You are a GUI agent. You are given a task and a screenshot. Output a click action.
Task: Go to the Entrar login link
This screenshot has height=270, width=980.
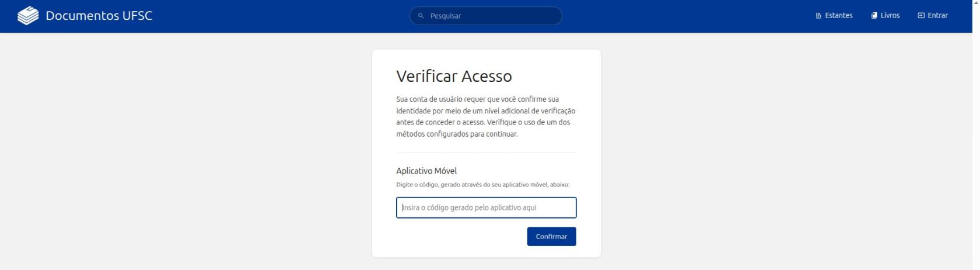click(933, 16)
